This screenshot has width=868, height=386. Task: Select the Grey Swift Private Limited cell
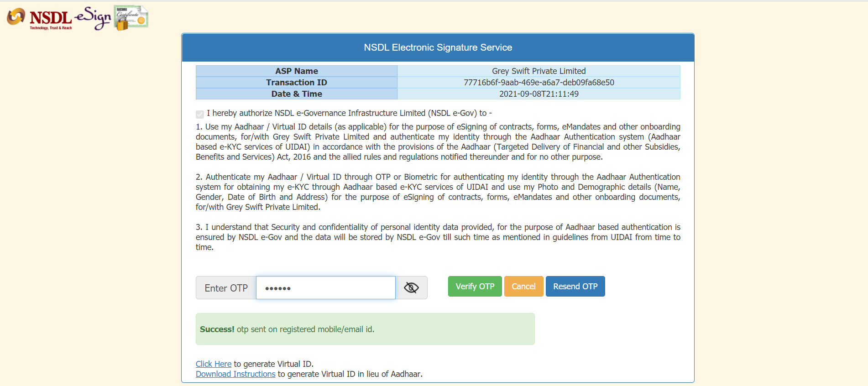pyautogui.click(x=539, y=71)
